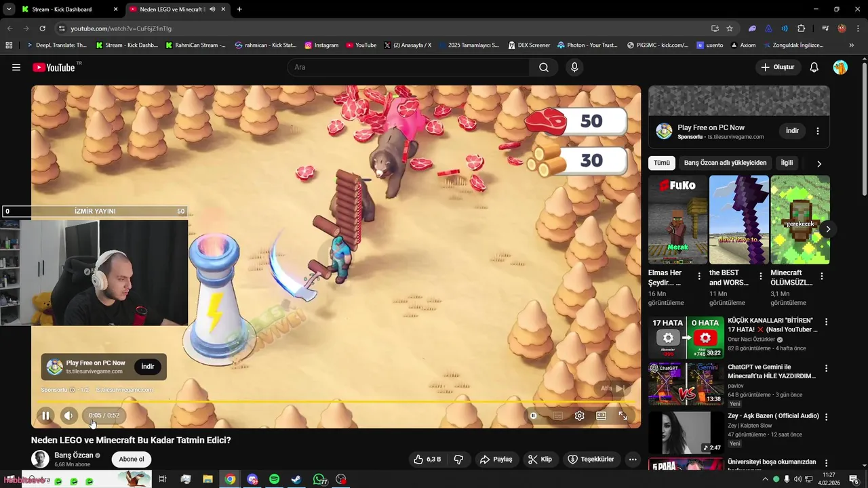Open options for Minecraft ÖLÜMSÜZL short

point(821,276)
